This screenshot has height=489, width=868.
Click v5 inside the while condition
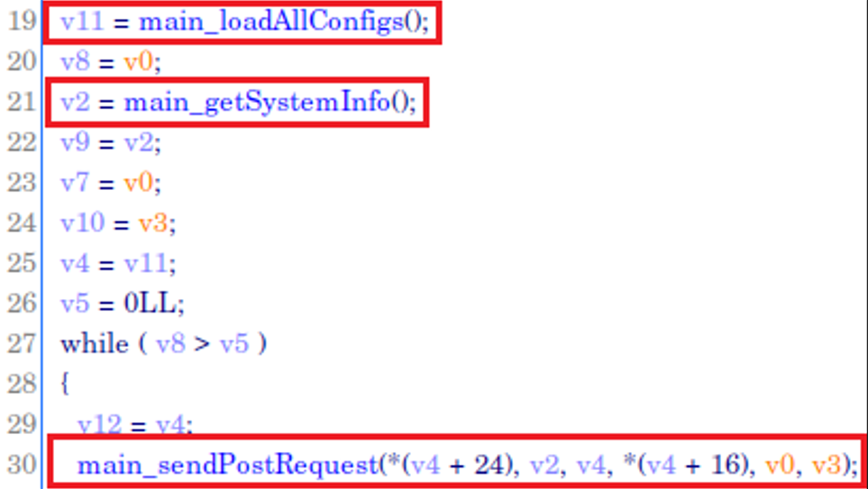[234, 344]
